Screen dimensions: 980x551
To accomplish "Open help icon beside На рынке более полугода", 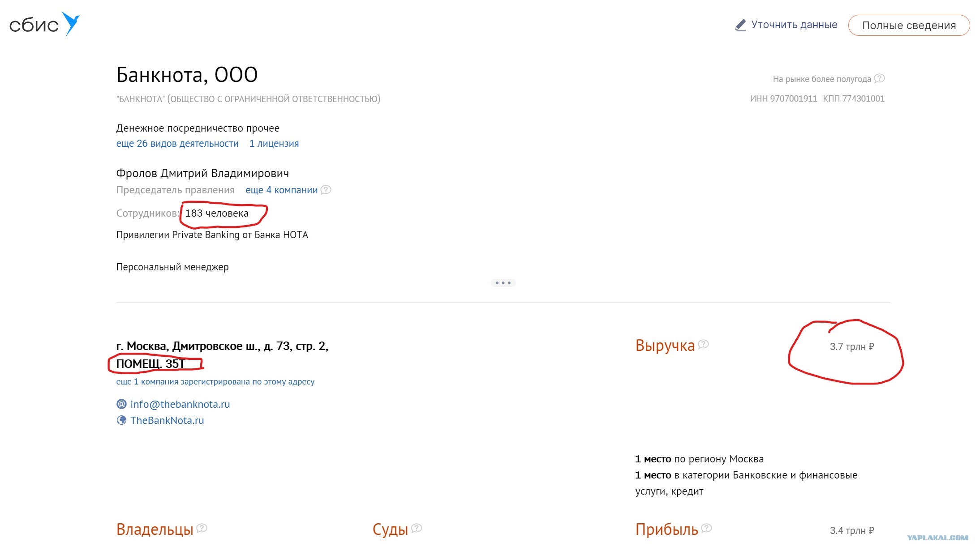I will tap(879, 78).
